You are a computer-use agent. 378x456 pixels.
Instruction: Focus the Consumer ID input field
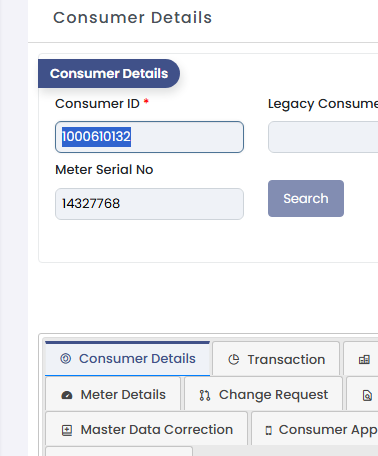pos(149,137)
